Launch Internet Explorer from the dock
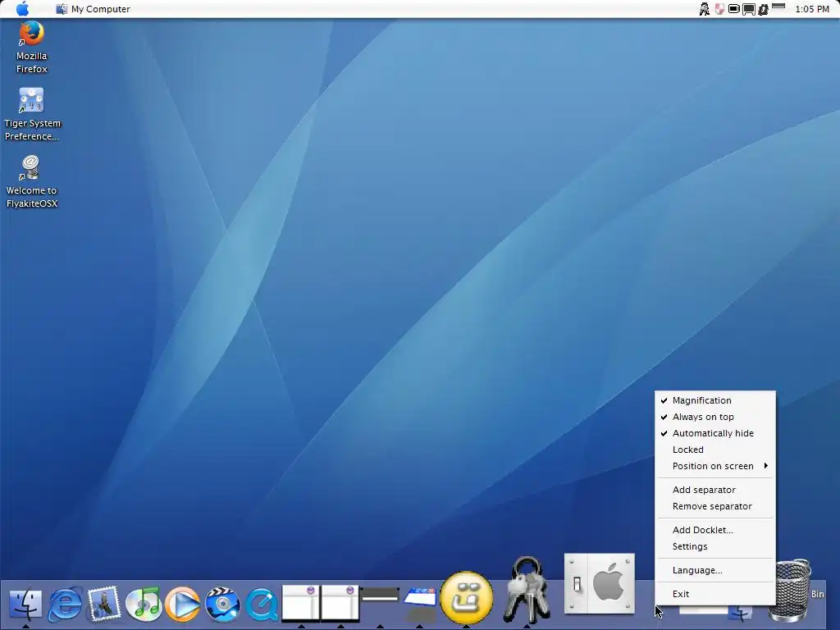Screen dimensions: 840x630 click(x=65, y=605)
